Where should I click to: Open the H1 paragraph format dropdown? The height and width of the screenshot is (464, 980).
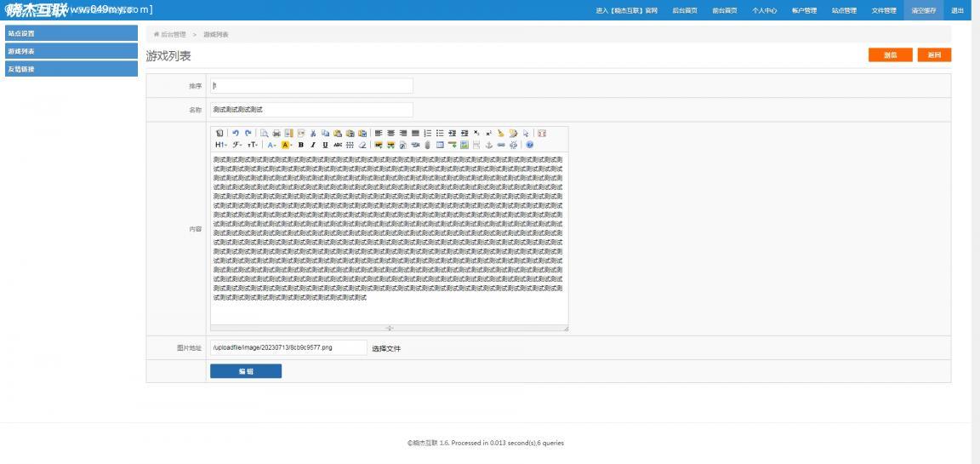coord(221,145)
